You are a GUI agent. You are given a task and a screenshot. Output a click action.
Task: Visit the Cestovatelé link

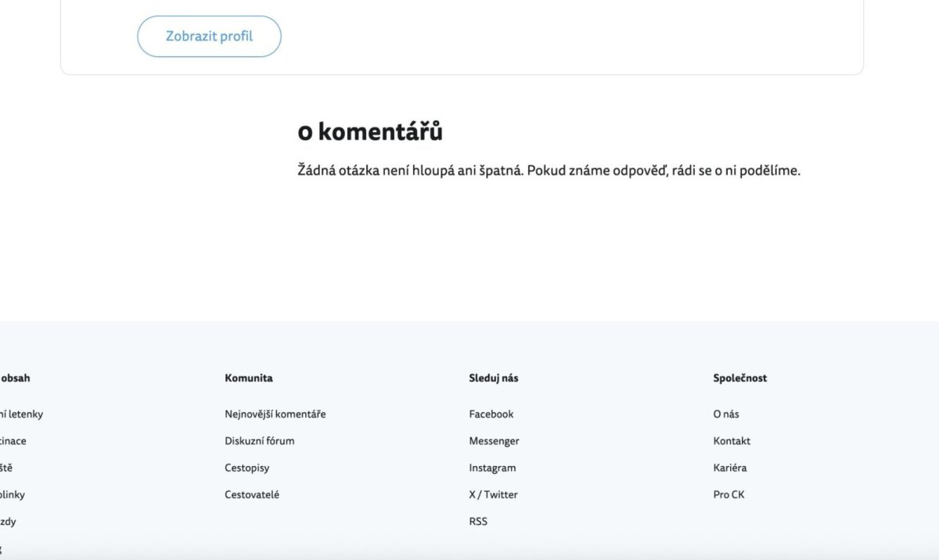(x=251, y=494)
